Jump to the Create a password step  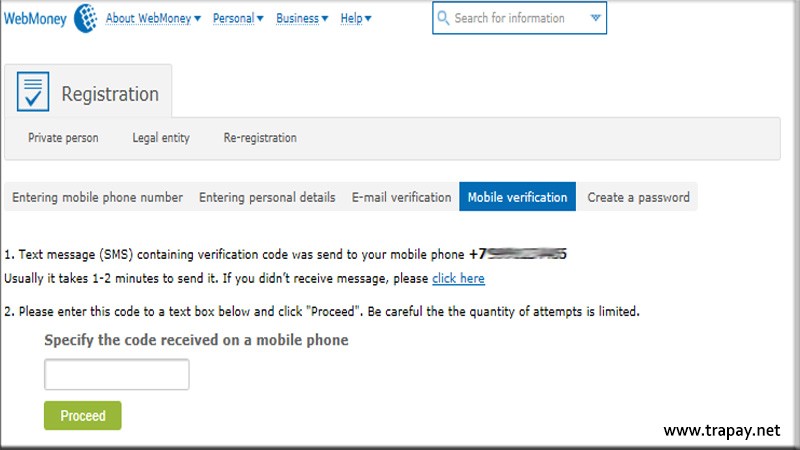[x=638, y=197]
